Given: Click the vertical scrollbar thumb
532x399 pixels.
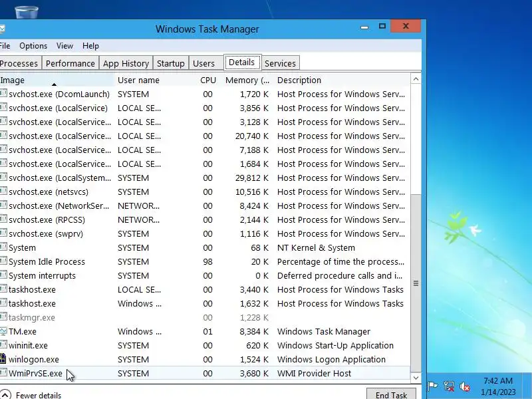Looking at the screenshot, I should tap(416, 283).
